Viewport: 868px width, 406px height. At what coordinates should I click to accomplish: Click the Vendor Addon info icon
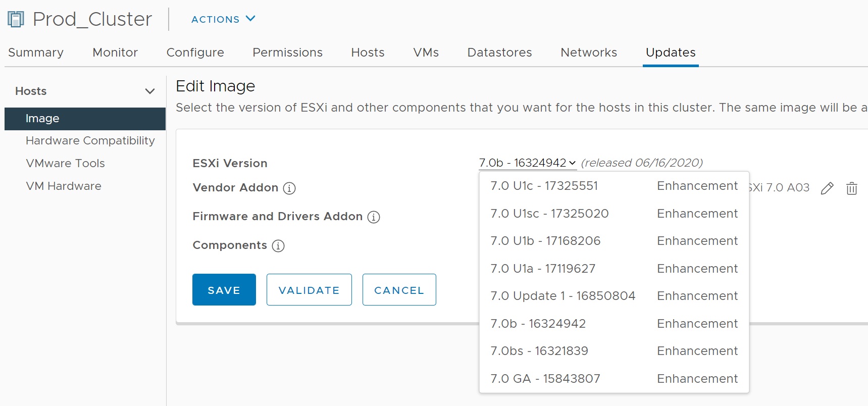click(x=289, y=188)
